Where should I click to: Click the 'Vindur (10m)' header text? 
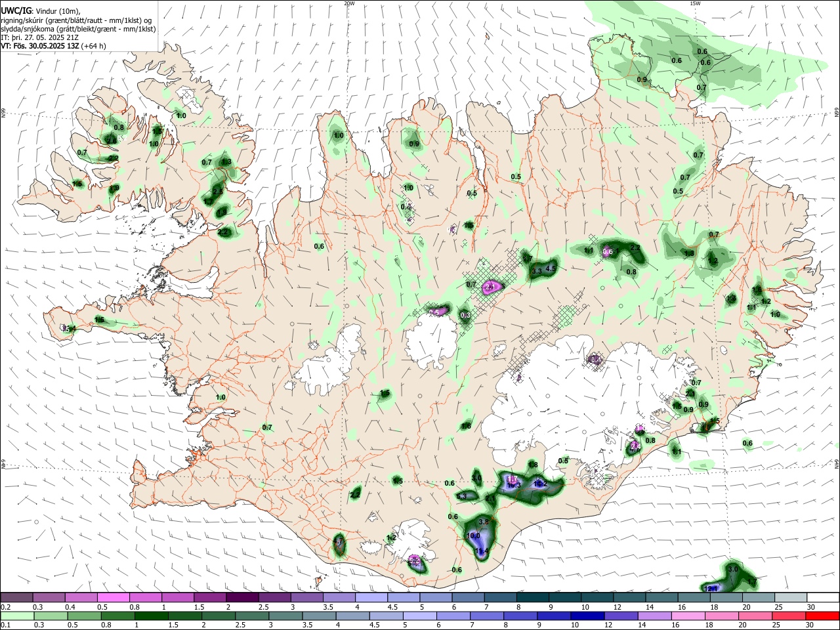click(58, 10)
